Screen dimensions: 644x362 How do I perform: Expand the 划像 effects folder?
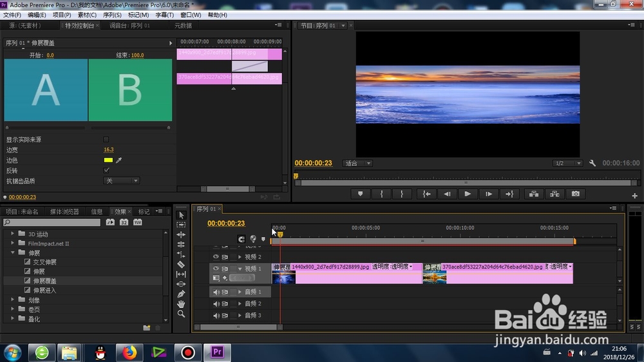pyautogui.click(x=12, y=300)
